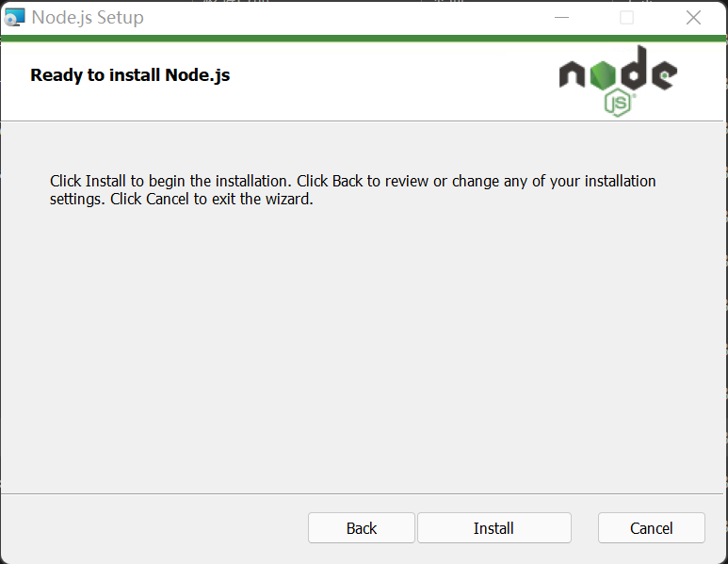Click the Node.js logo in the header
The height and width of the screenshot is (564, 728).
(618, 81)
